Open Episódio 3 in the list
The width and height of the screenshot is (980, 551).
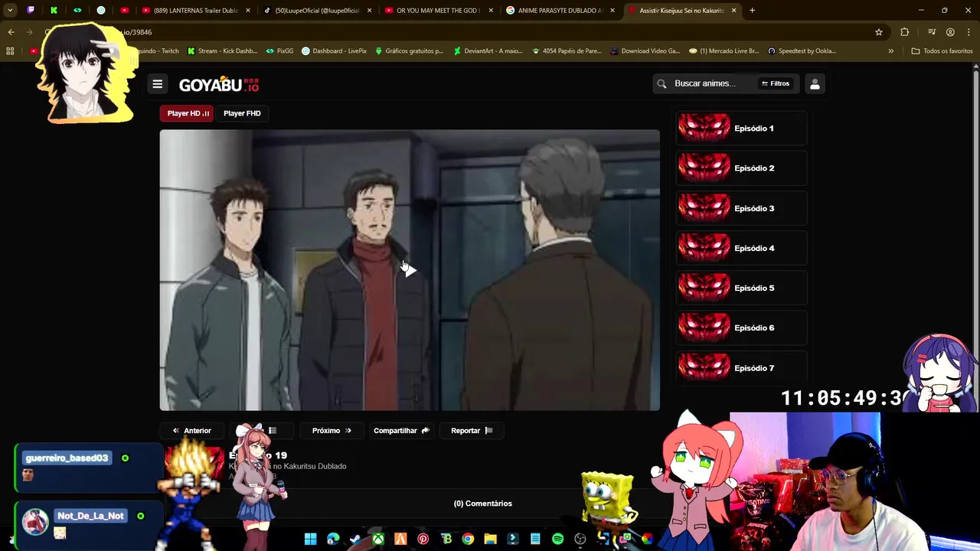(741, 208)
